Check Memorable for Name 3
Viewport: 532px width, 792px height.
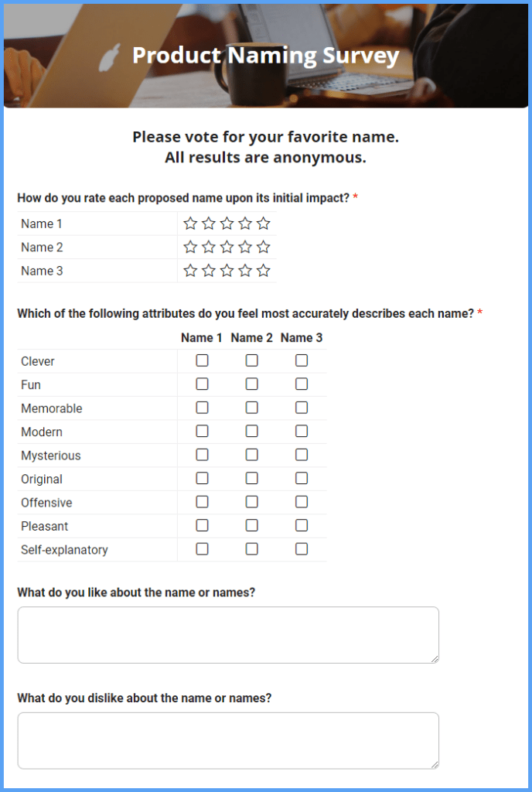[x=301, y=408]
